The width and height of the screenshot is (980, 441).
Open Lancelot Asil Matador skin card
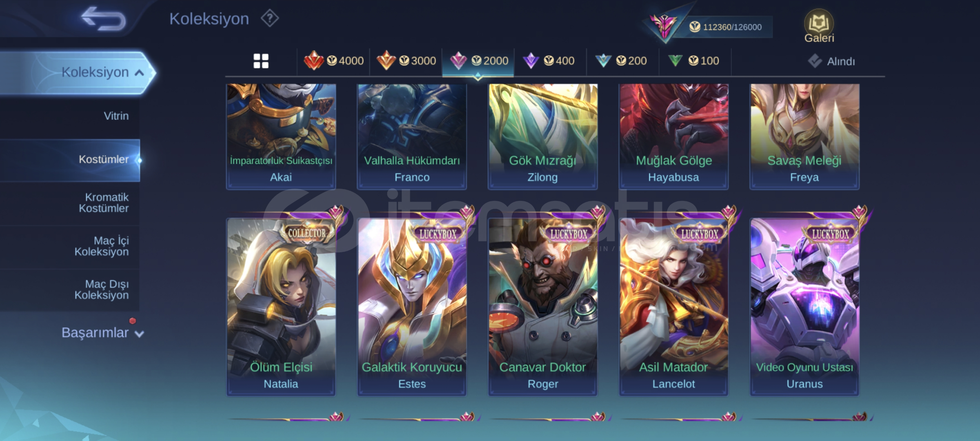pyautogui.click(x=673, y=306)
